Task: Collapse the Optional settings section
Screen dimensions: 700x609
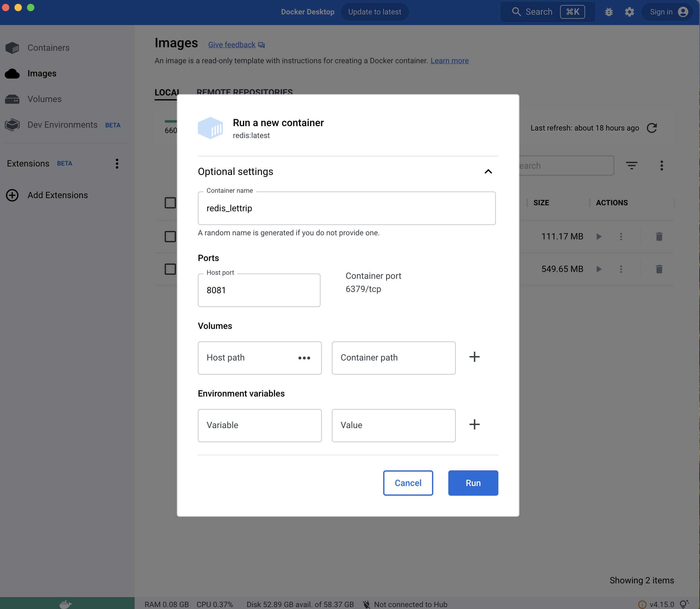Action: 488,171
